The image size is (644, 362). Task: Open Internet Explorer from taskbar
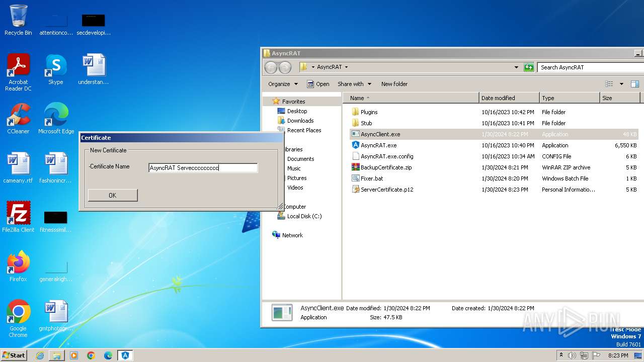pos(40,355)
